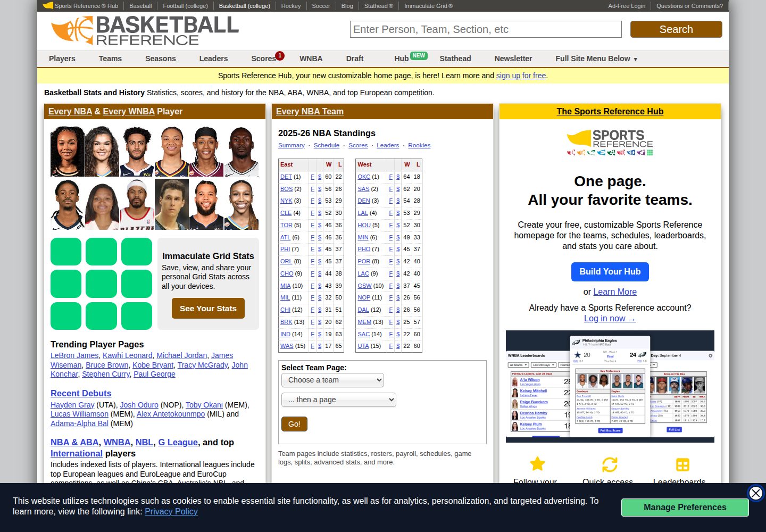Open the then a page dropdown

point(339,400)
